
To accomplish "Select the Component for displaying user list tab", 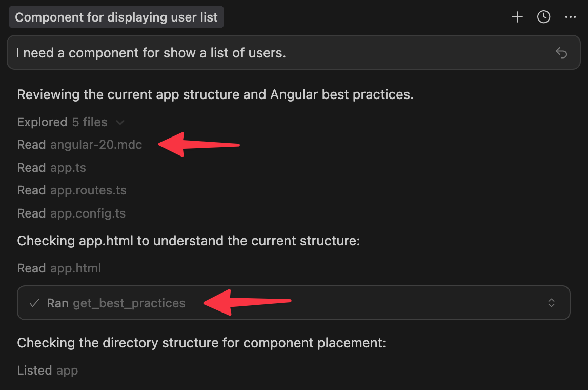I will click(x=116, y=17).
